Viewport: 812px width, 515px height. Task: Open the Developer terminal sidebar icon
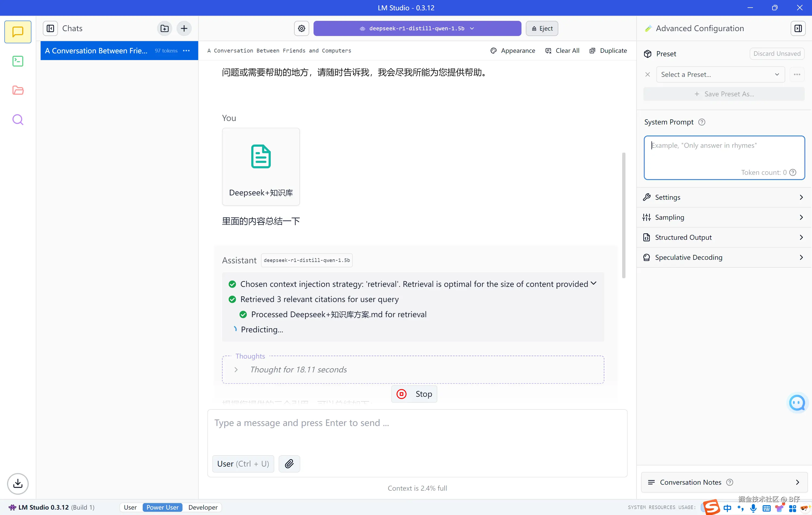(x=18, y=61)
